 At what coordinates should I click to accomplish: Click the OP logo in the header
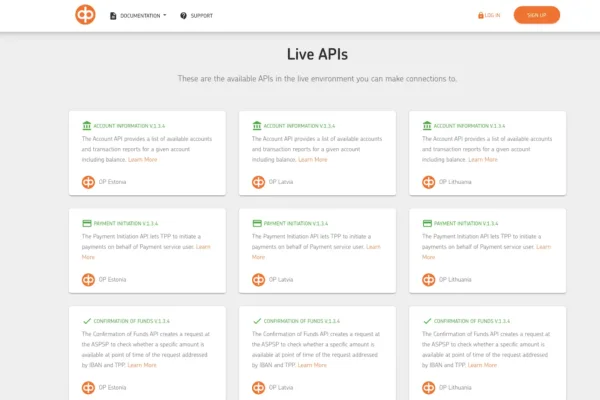85,15
